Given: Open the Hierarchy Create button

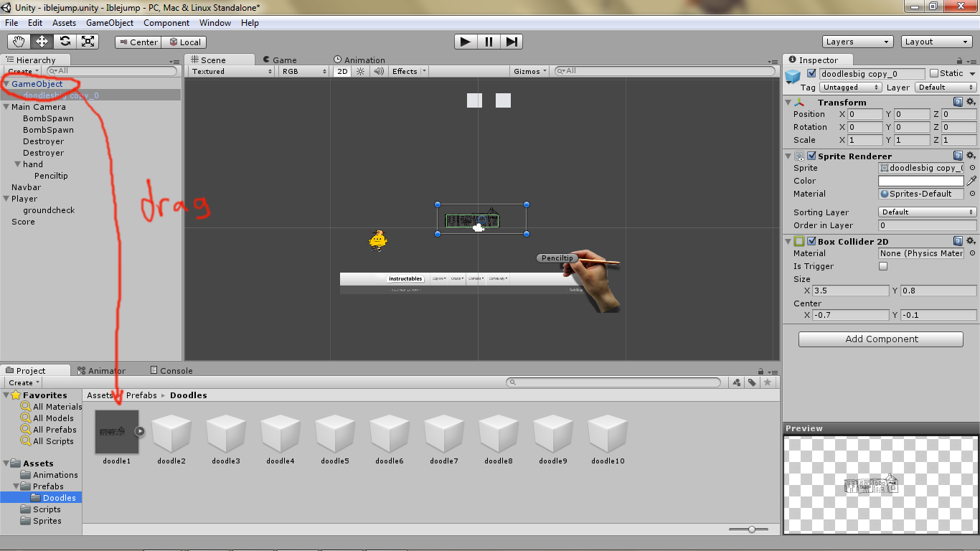Looking at the screenshot, I should [x=23, y=71].
